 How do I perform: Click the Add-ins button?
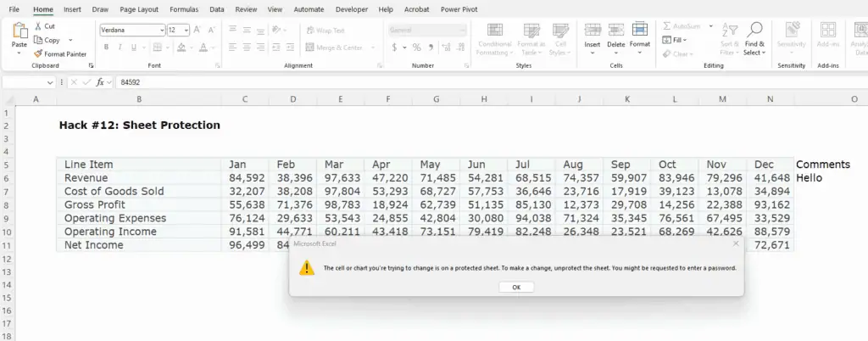pos(828,36)
